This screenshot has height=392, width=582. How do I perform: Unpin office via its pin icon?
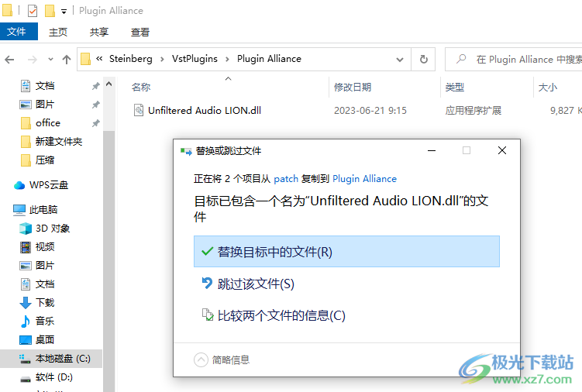click(96, 123)
